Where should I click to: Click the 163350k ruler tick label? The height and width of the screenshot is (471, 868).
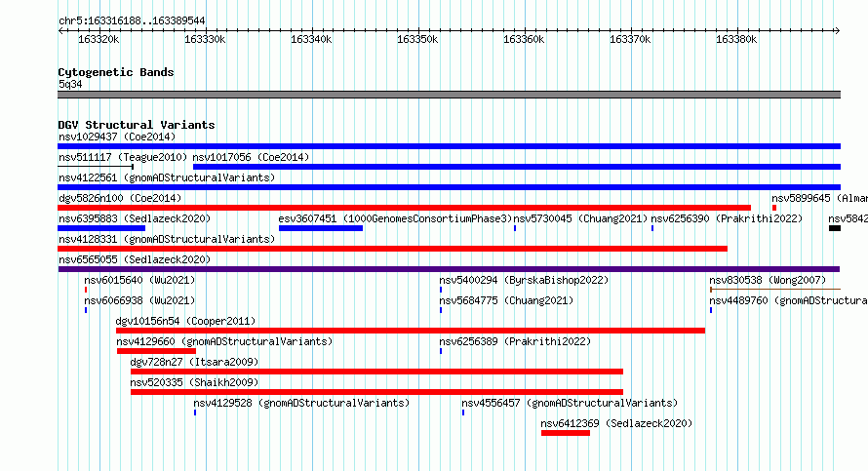pos(417,39)
